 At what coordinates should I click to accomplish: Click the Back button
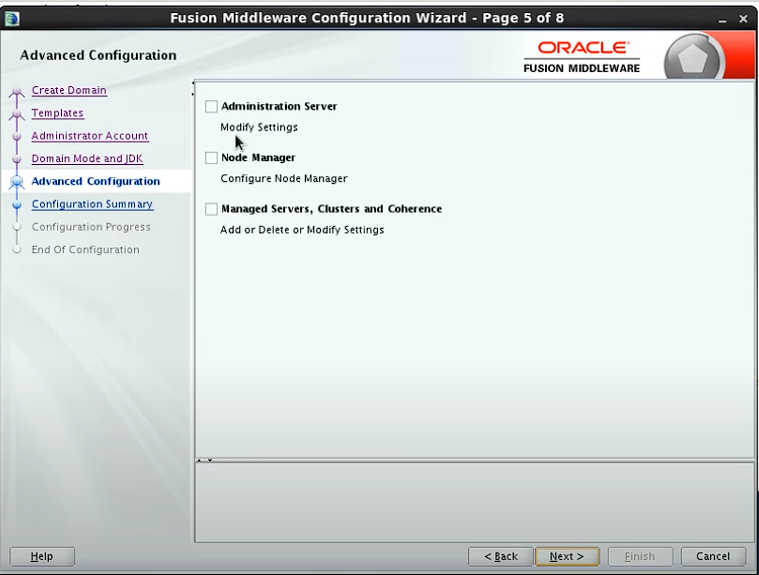[500, 556]
